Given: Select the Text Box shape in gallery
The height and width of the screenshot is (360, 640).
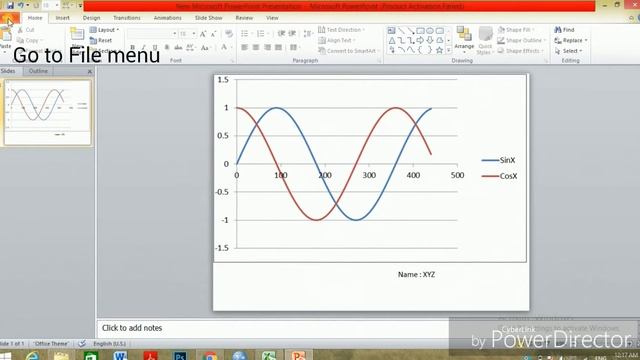Looking at the screenshot, I should coord(391,31).
